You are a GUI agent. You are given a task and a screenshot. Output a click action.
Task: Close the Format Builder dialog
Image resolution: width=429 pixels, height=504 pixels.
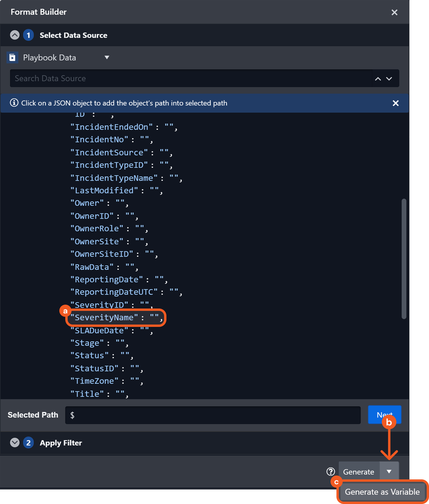tap(394, 12)
